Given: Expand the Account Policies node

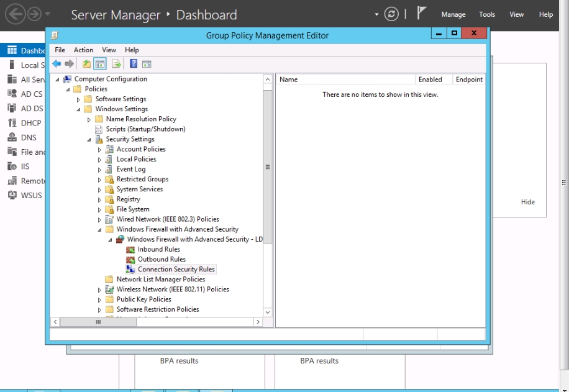Looking at the screenshot, I should tap(99, 150).
